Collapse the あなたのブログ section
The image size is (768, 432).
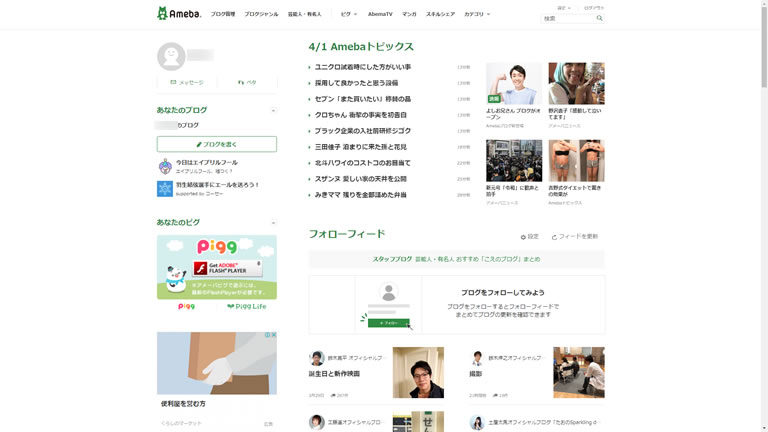coord(273,111)
